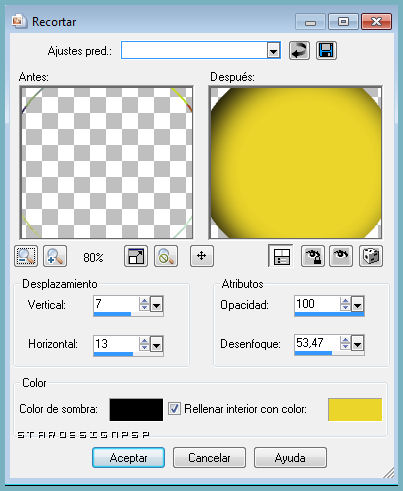Click the save preset floppy disk icon
Image resolution: width=403 pixels, height=491 pixels.
[x=326, y=51]
